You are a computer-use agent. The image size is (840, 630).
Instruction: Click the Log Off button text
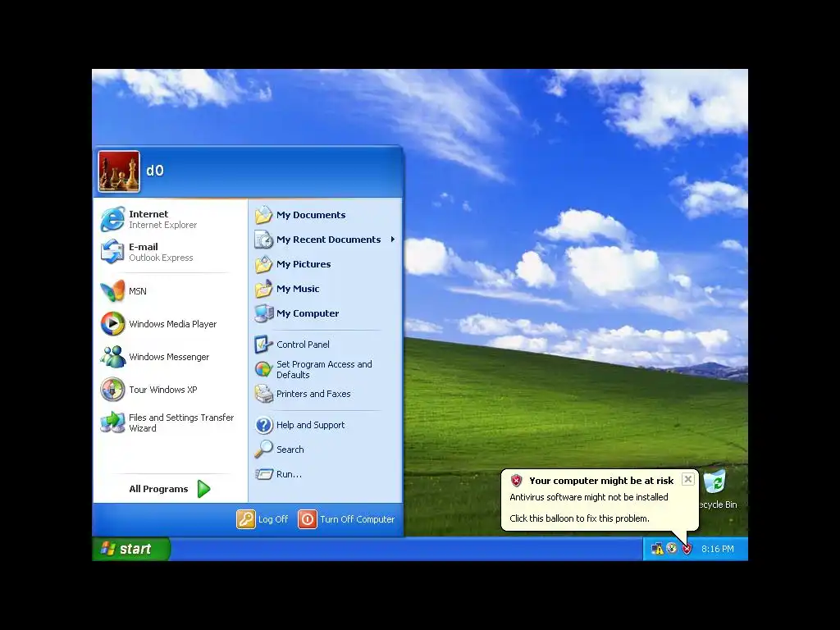coord(272,519)
